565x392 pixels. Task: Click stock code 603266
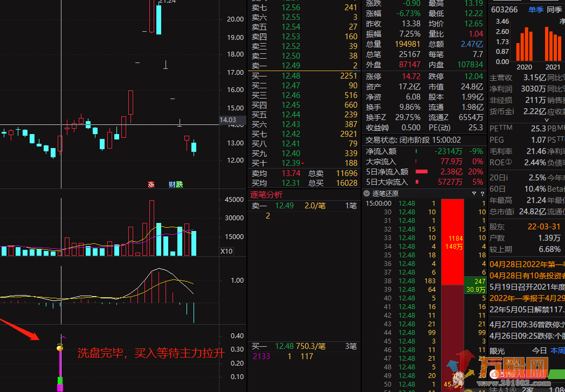pyautogui.click(x=505, y=10)
